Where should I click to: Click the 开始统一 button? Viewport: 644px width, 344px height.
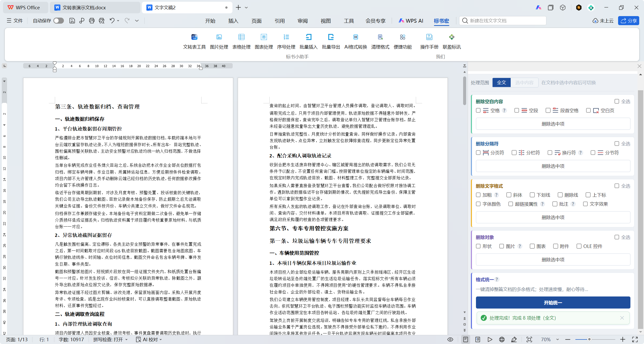pos(553,303)
